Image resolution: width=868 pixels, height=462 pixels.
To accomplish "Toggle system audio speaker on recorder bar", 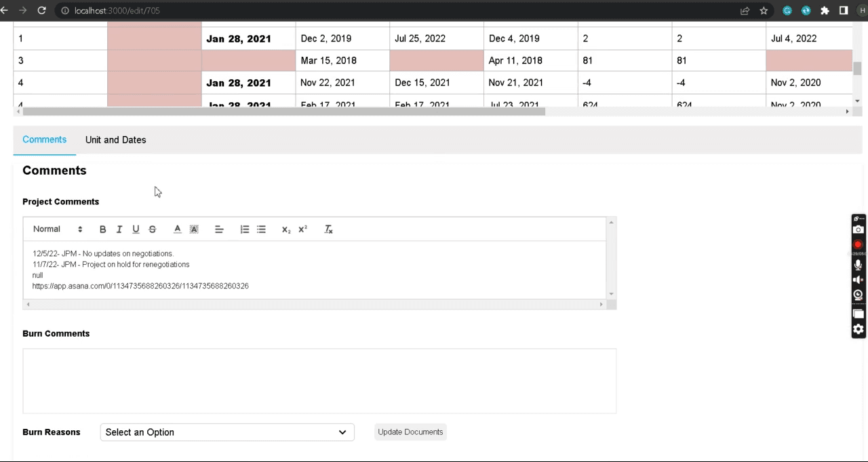I will click(858, 280).
